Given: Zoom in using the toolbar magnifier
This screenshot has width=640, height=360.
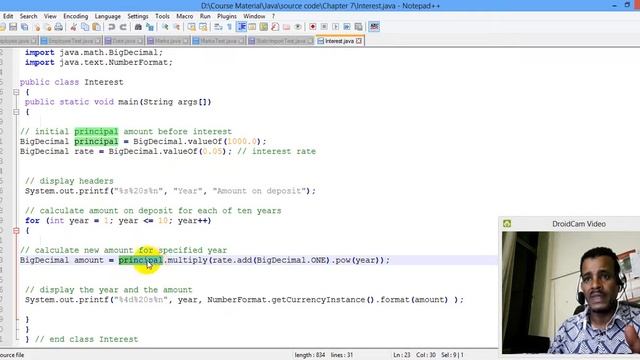Looking at the screenshot, I should point(165,27).
